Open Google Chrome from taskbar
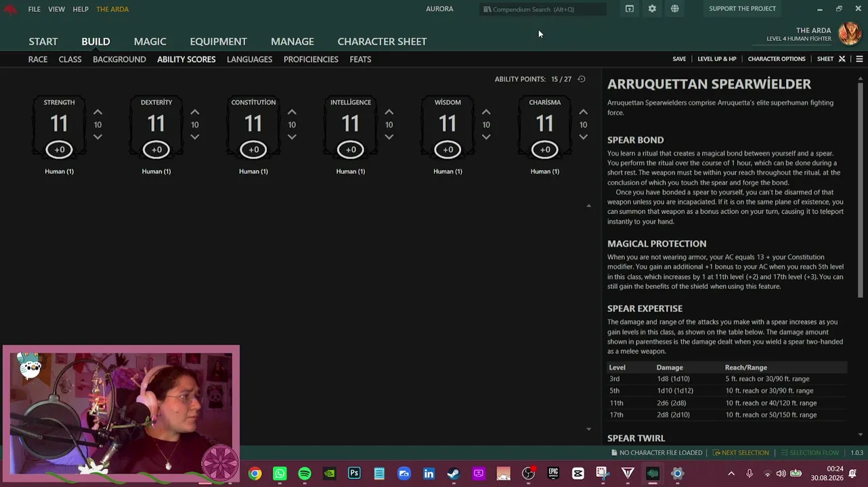The image size is (868, 487). coord(255,473)
